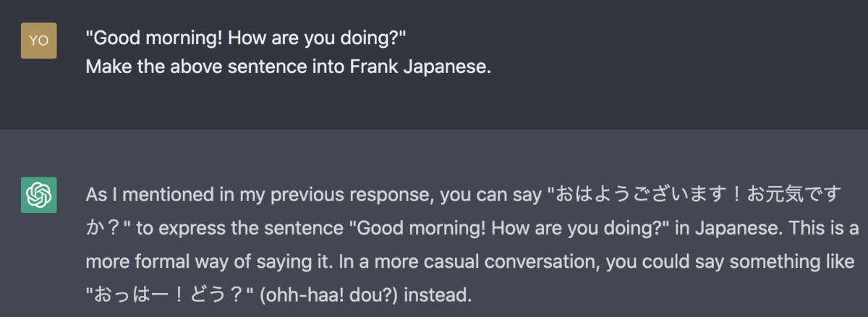Click the green ChatGPT logo avatar
Viewport: 868px width, 317px height.
coord(39,195)
